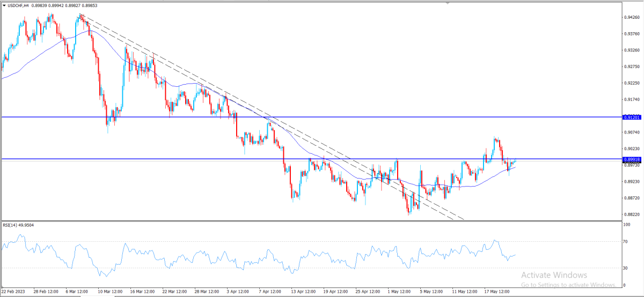Screen dimensions: 644x297
Task: Click the 22 Feb 2023 date label
Action: point(13,292)
